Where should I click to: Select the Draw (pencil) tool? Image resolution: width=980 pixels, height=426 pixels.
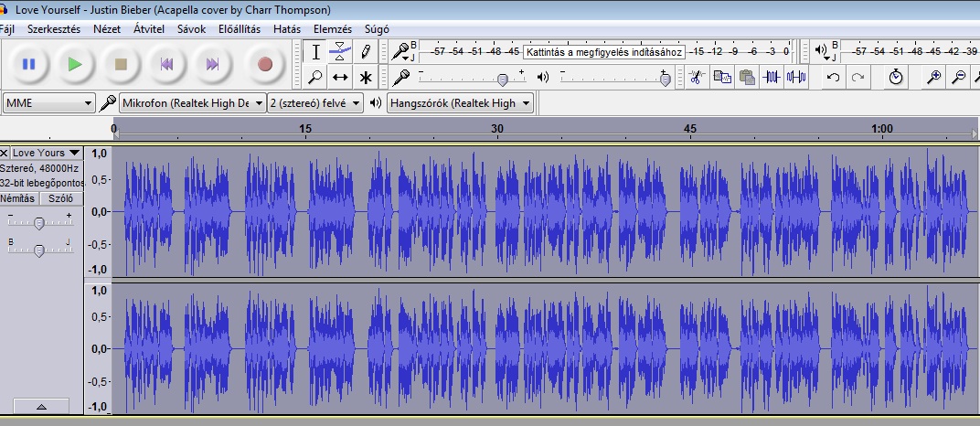tap(366, 52)
